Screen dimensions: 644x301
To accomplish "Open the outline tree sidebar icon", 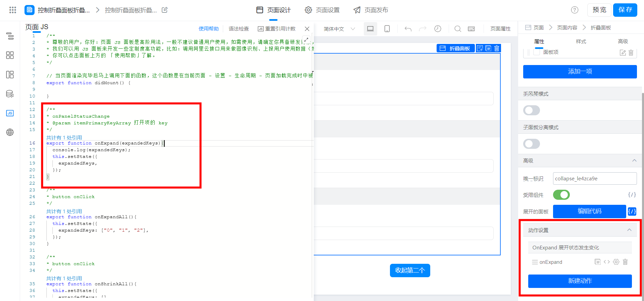I will coord(10,36).
